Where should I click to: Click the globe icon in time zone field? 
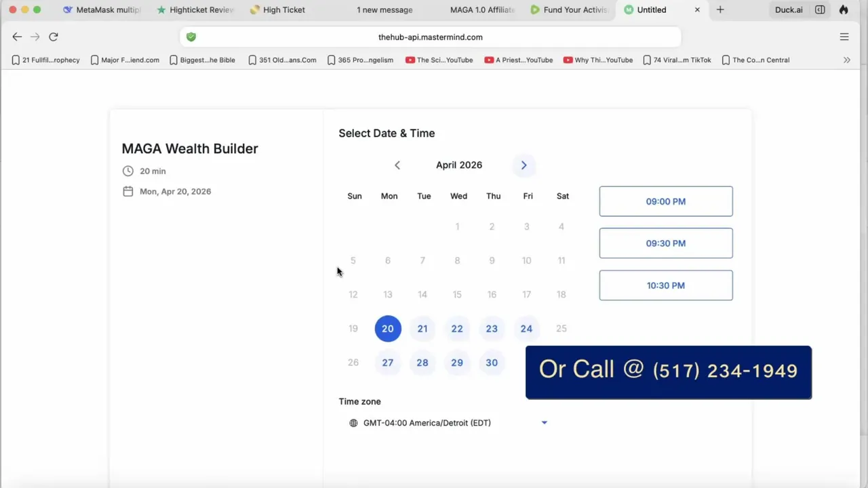pyautogui.click(x=353, y=423)
